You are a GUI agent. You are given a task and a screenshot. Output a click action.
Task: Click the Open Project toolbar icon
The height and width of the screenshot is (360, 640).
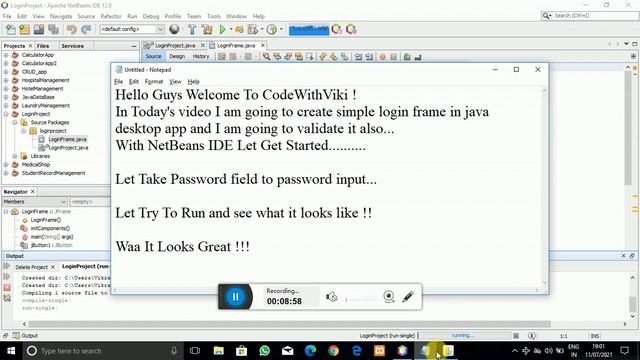tap(39, 29)
